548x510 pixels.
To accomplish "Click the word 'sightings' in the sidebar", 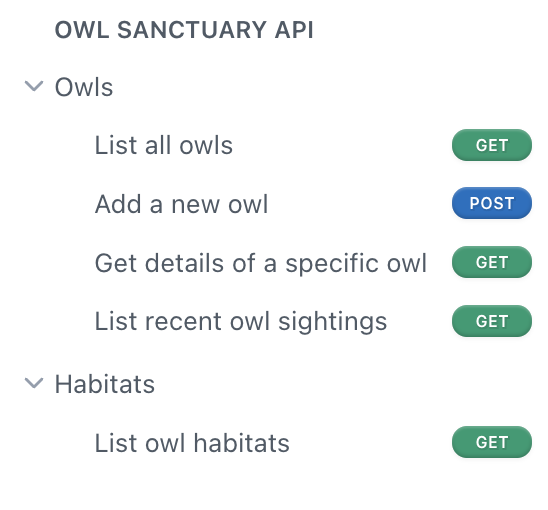I will point(332,322).
